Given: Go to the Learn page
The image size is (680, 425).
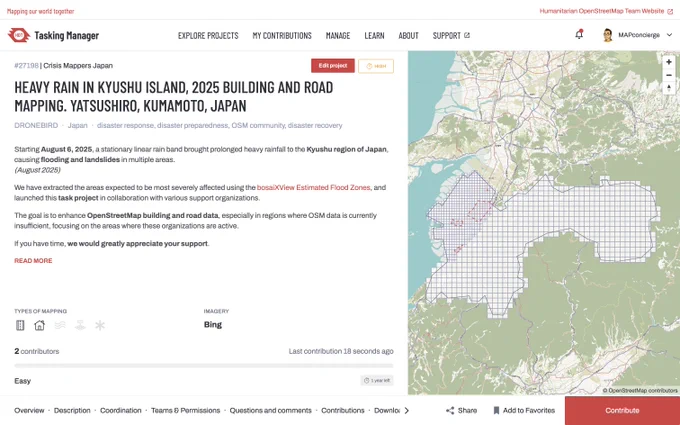Looking at the screenshot, I should click(x=374, y=36).
